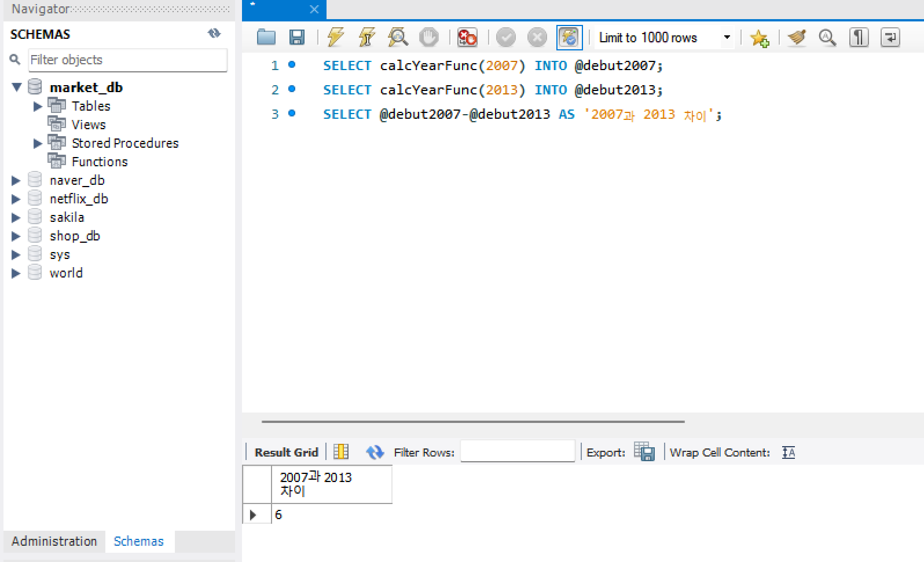
Task: Click Stored Procedures folder icon
Action: click(57, 143)
